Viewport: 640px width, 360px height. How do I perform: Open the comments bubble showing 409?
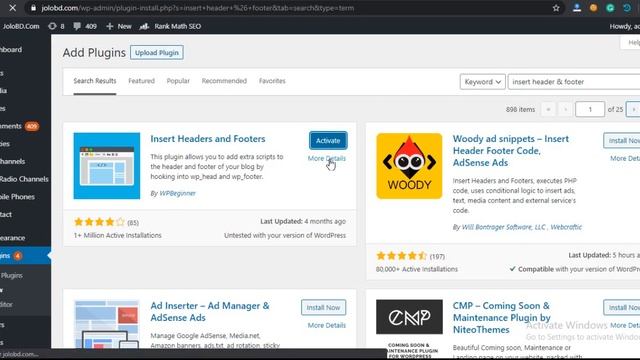pyautogui.click(x=85, y=26)
